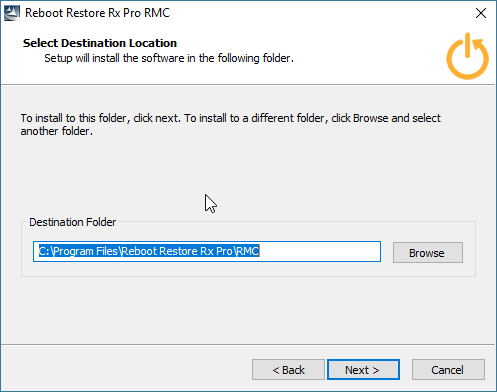The image size is (497, 392).
Task: Click the 'To install to this folder' instruction line
Action: point(231,118)
